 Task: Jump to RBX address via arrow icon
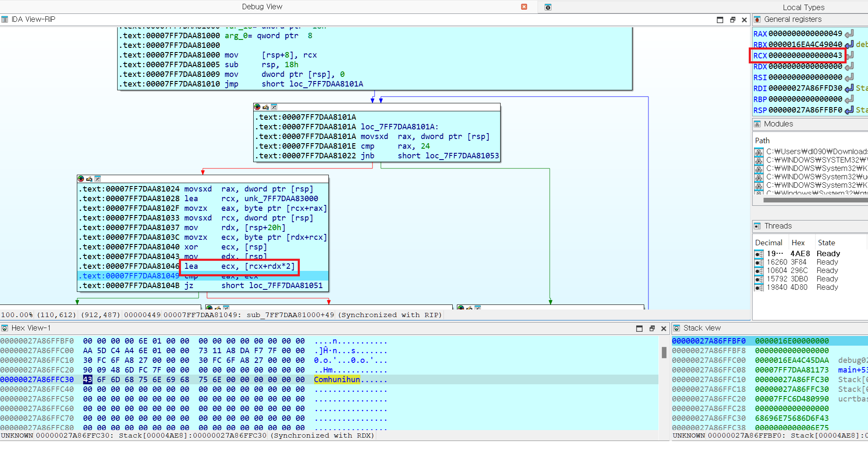pyautogui.click(x=849, y=45)
